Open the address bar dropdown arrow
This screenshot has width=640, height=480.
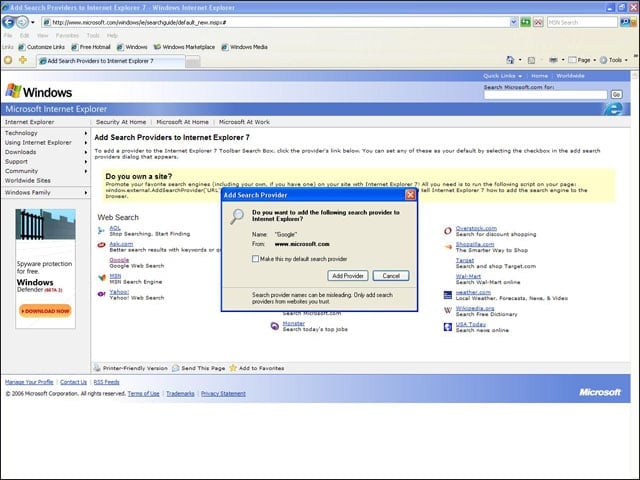[513, 22]
